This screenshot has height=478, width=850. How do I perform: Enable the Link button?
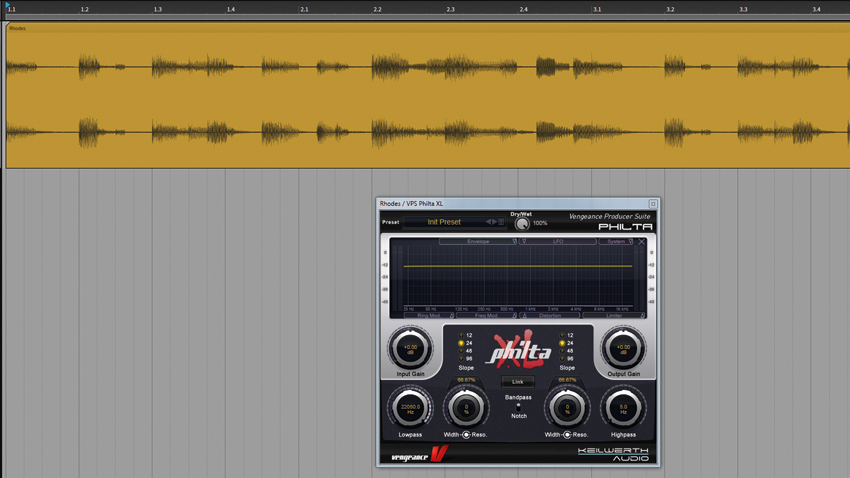point(518,382)
